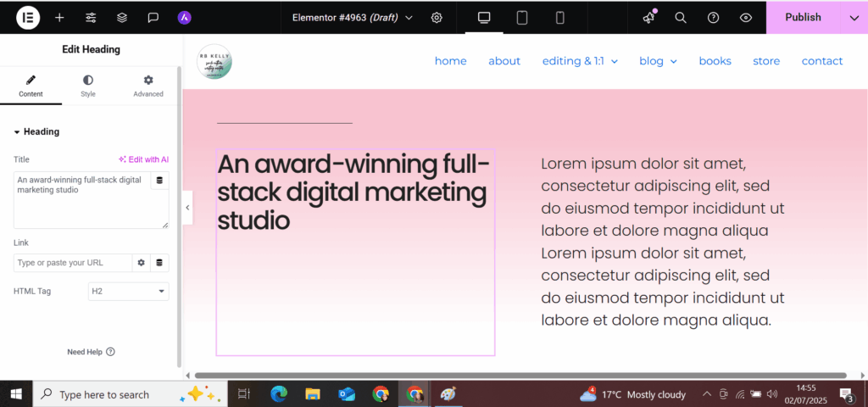Open the Elementor #4963 document dropdown

point(353,18)
